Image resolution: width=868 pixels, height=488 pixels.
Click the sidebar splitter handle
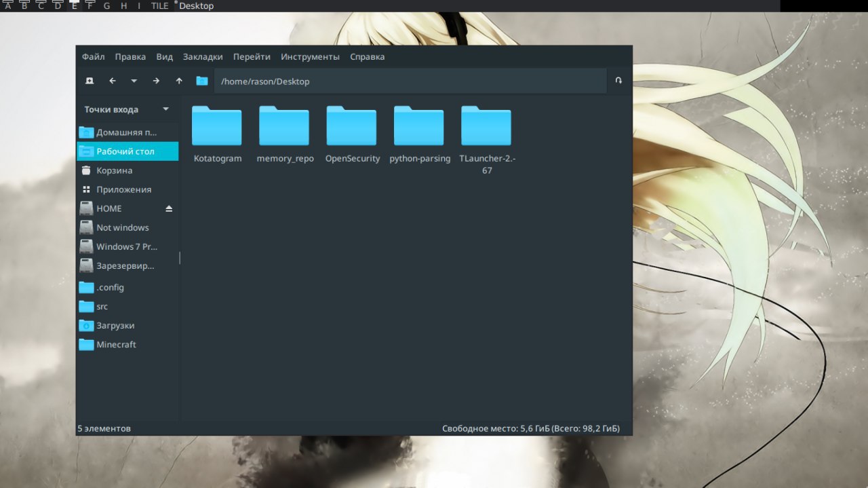(180, 258)
